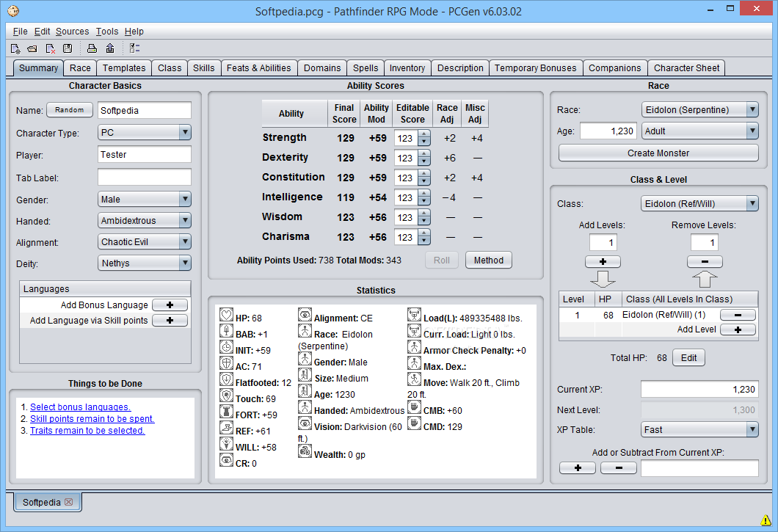The width and height of the screenshot is (778, 532).
Task: Click the Close character toolbar icon
Action: click(50, 48)
